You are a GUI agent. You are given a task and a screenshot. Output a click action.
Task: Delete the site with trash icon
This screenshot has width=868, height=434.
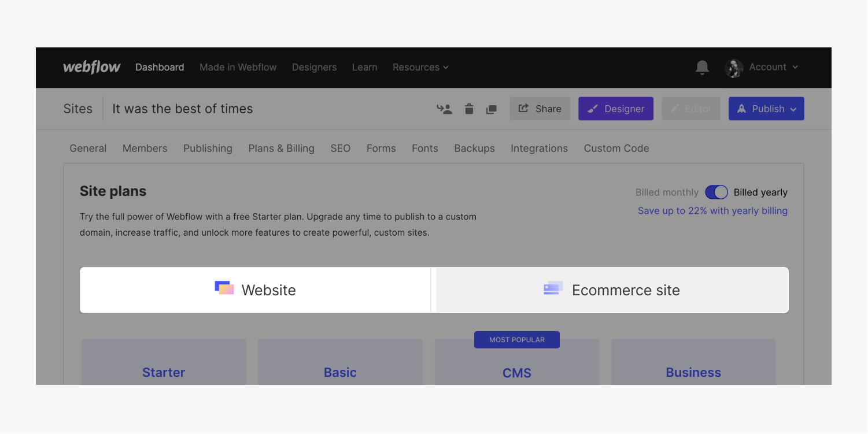[x=469, y=109]
